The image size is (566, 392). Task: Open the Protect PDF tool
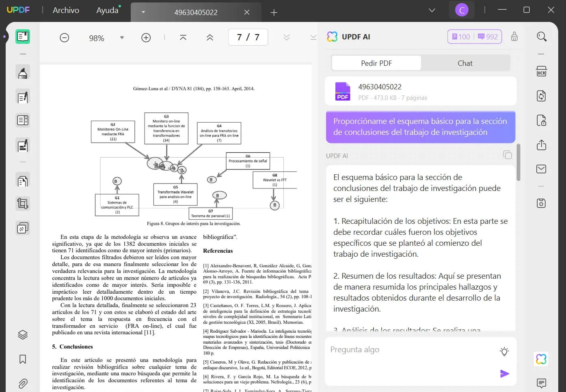[541, 120]
